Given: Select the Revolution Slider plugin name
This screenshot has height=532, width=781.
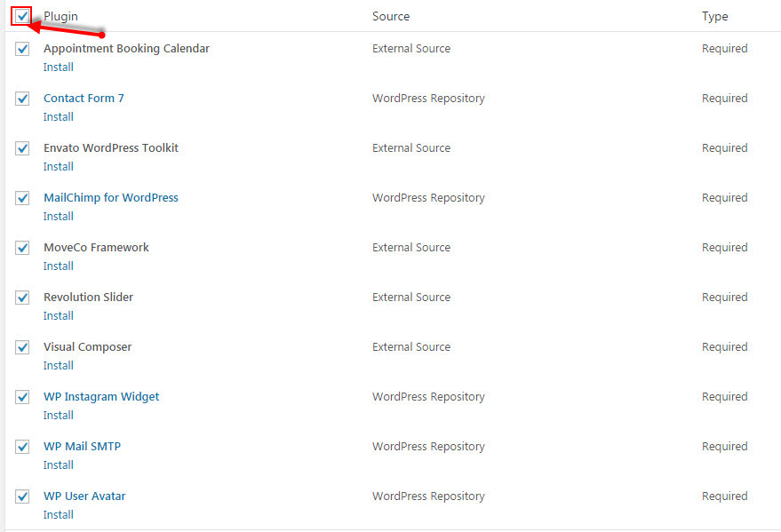Looking at the screenshot, I should tap(89, 298).
